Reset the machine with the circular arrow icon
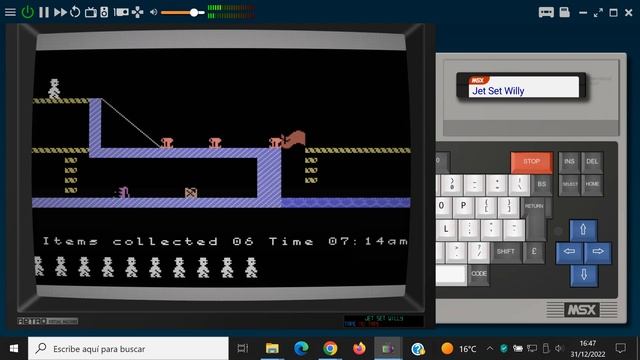Viewport: 640px width, 360px height. click(x=75, y=12)
